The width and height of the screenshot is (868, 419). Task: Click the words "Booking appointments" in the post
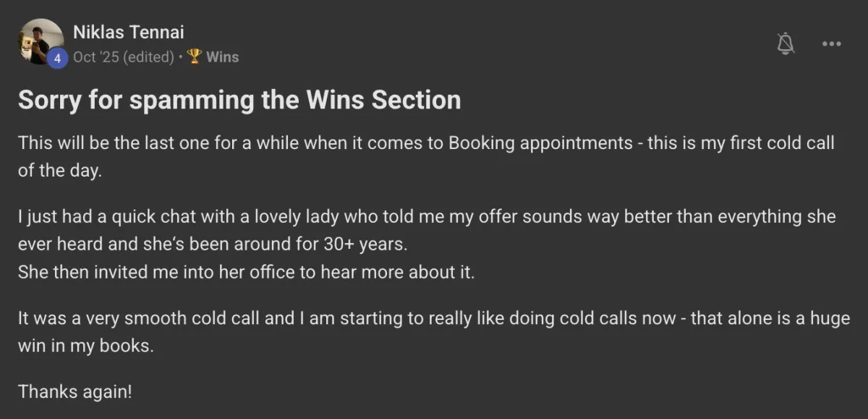coord(540,143)
